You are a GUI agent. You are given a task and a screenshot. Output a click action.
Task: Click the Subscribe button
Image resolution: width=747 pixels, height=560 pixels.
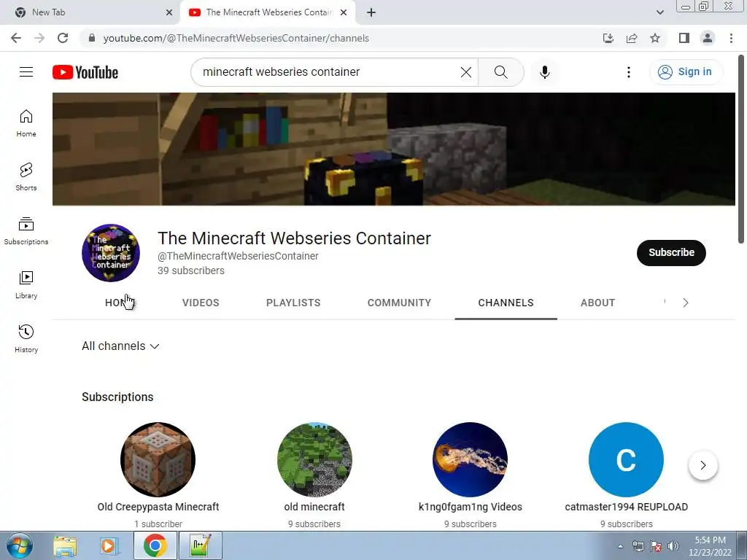(x=671, y=253)
